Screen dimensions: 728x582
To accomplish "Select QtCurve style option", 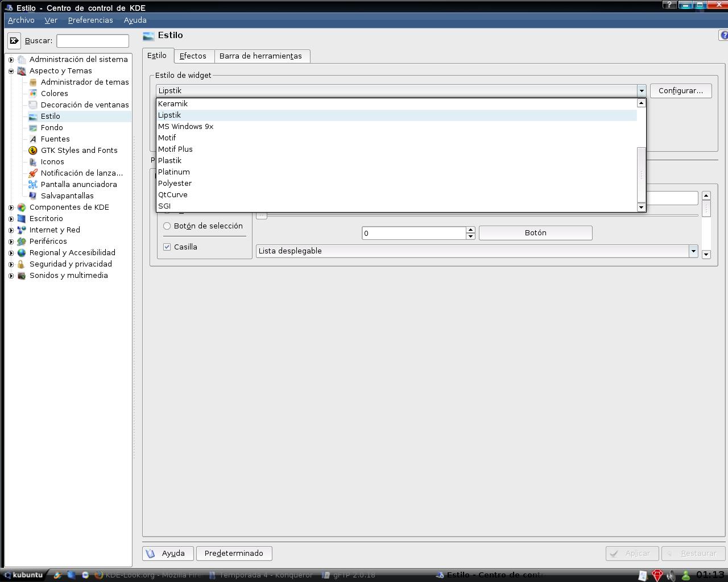I will coord(396,195).
